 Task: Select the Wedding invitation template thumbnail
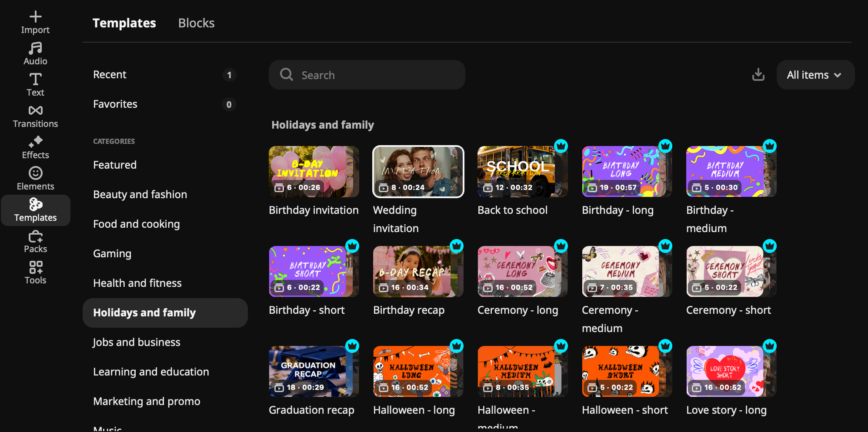tap(418, 172)
